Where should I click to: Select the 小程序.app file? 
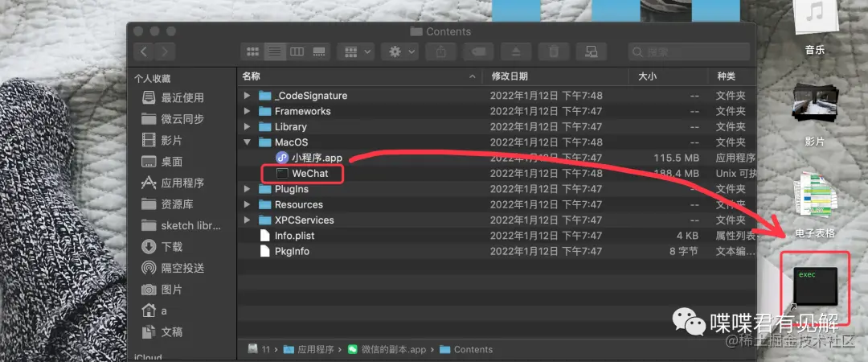tap(309, 158)
